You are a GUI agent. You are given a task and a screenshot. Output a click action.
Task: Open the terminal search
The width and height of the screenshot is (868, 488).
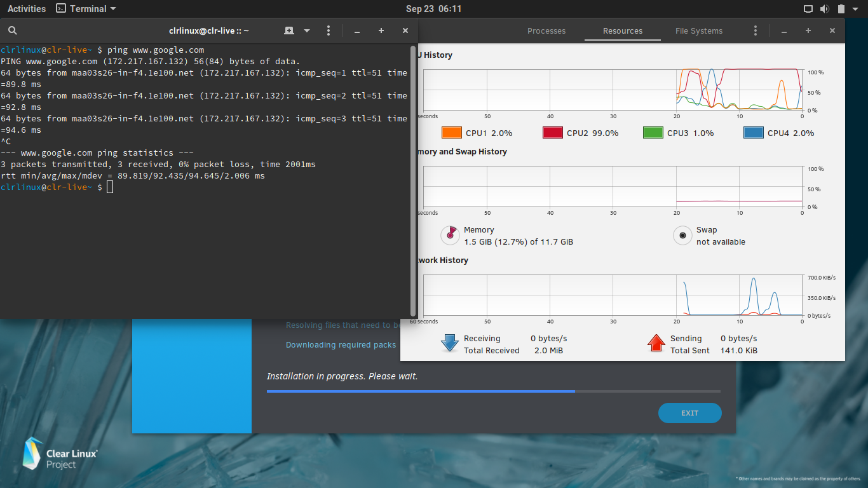pos(13,30)
